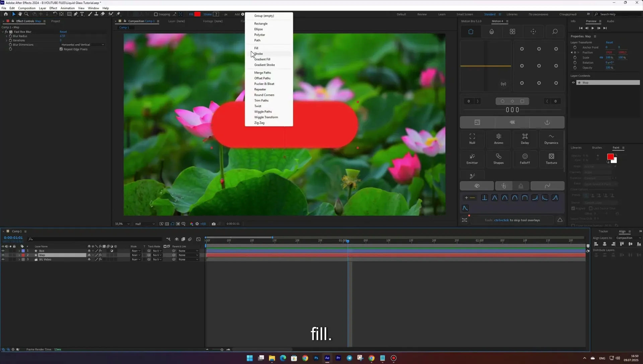This screenshot has width=643, height=364.
Task: Open the Texture tool in Motion 4
Action: coord(551,159)
